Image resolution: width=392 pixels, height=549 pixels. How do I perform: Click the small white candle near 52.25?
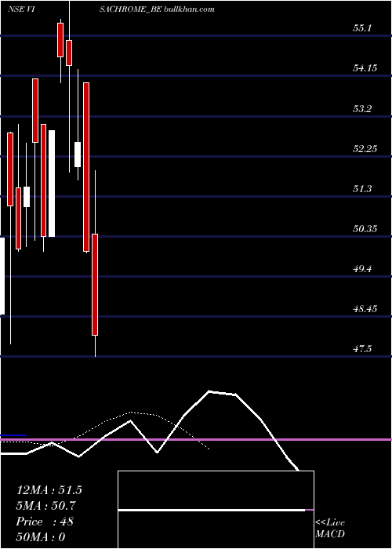(78, 155)
